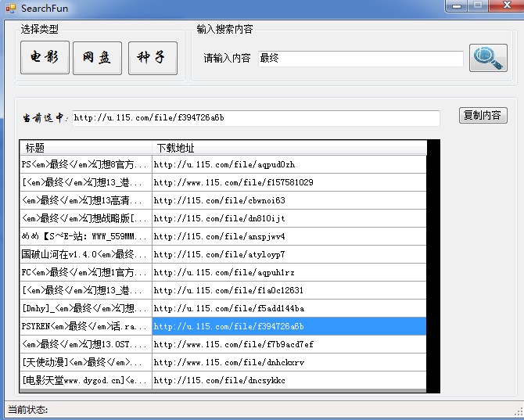The image size is (524, 420).
Task: Select link http://u.115.com/file/f5add144ba
Action: click(x=289, y=308)
